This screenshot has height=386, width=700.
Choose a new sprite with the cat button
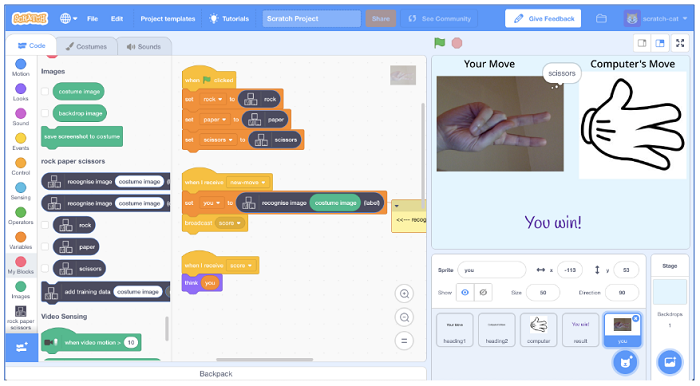coord(625,361)
